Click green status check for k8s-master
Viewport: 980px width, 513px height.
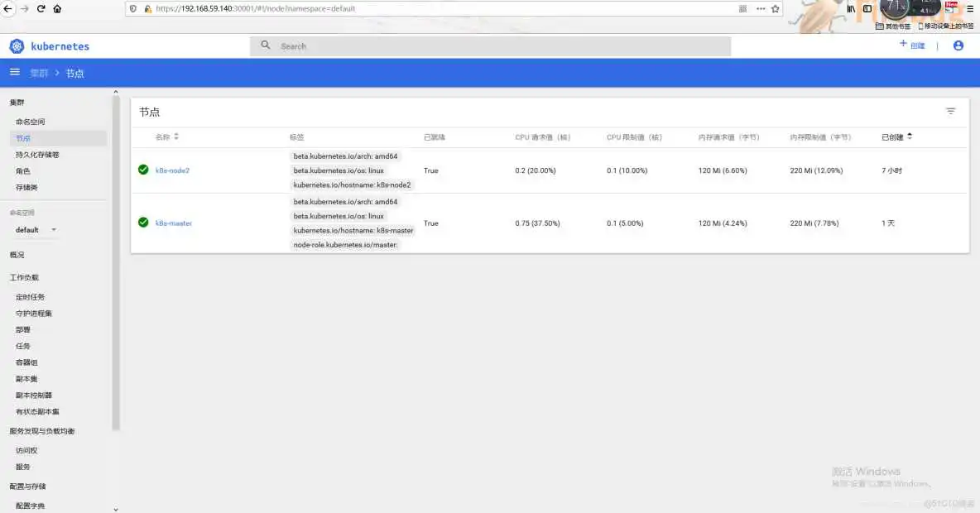[143, 223]
